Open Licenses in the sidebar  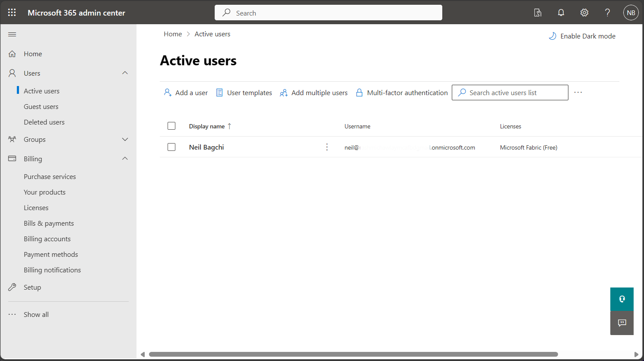[36, 208]
